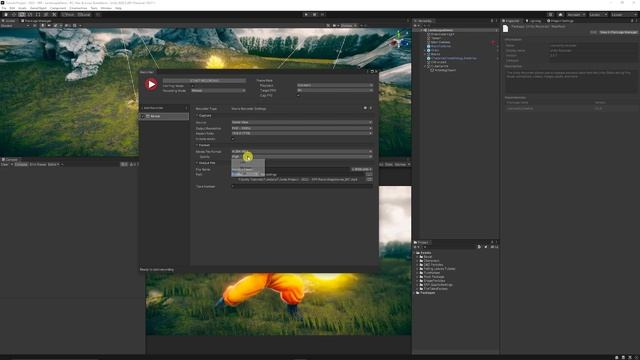Toggle Stats in the Game view

tap(389, 164)
